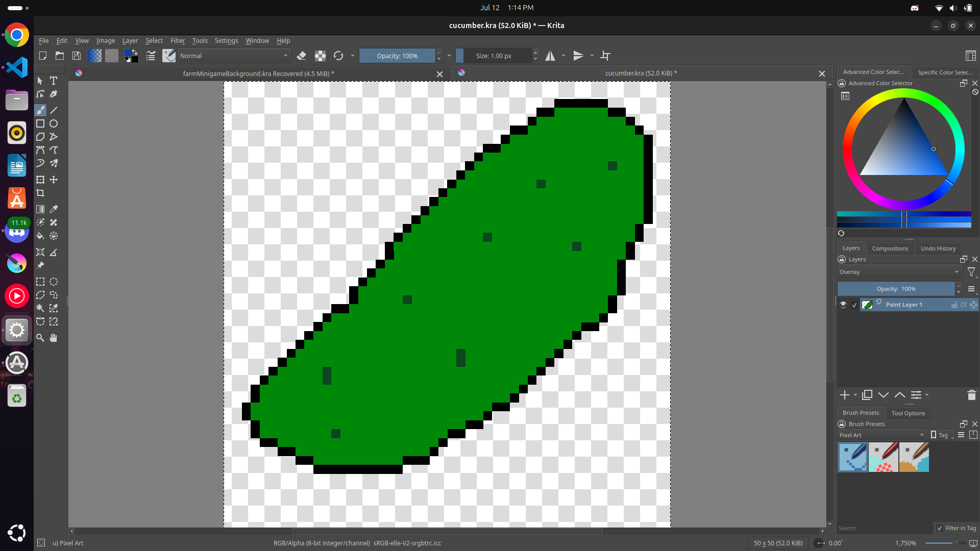This screenshot has width=980, height=551.
Task: Open the Pixel Art tag dropdown
Action: [x=881, y=435]
